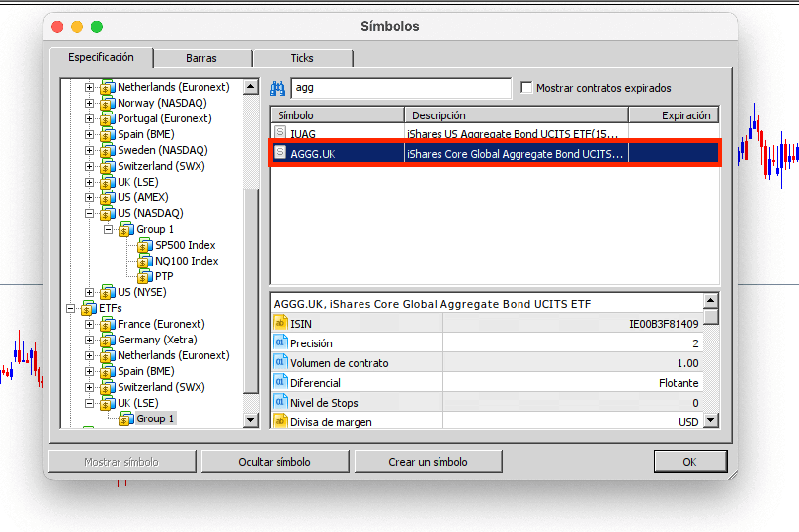Sort by the Descripción column header

[517, 115]
